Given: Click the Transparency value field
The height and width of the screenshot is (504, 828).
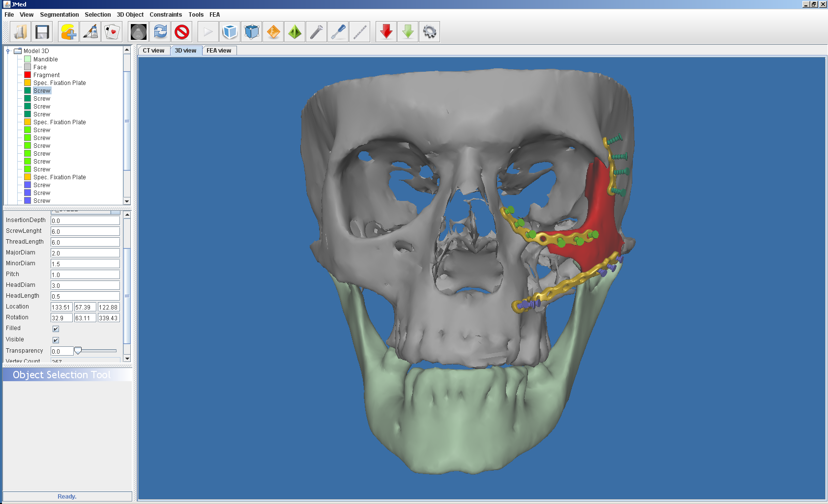Looking at the screenshot, I should point(61,351).
